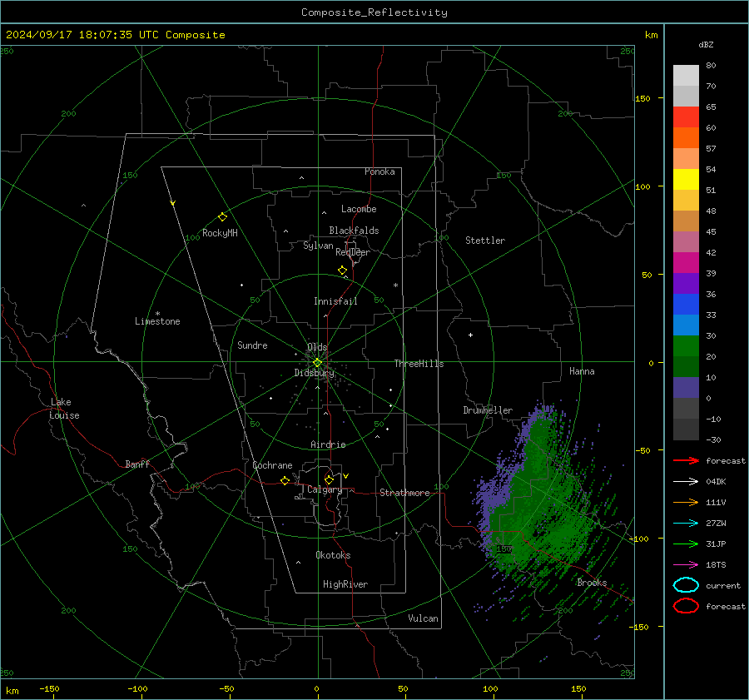
Task: Click the Blackfalds town label
Action: tap(354, 231)
